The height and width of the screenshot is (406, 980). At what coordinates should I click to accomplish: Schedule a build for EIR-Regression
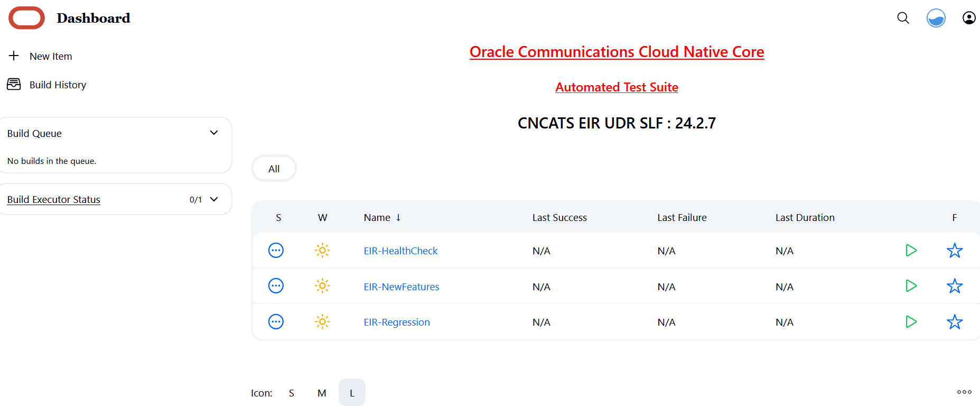(x=911, y=321)
